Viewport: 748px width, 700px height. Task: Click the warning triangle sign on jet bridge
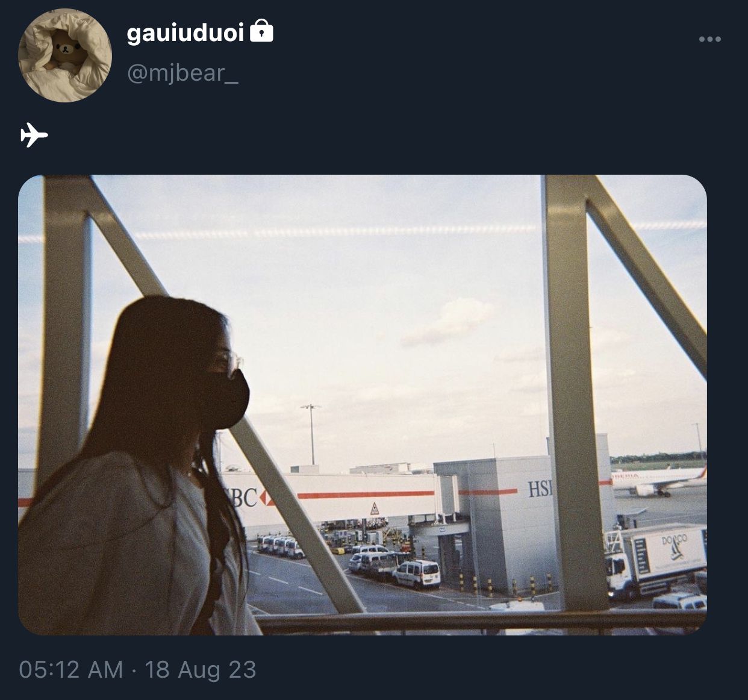(375, 509)
